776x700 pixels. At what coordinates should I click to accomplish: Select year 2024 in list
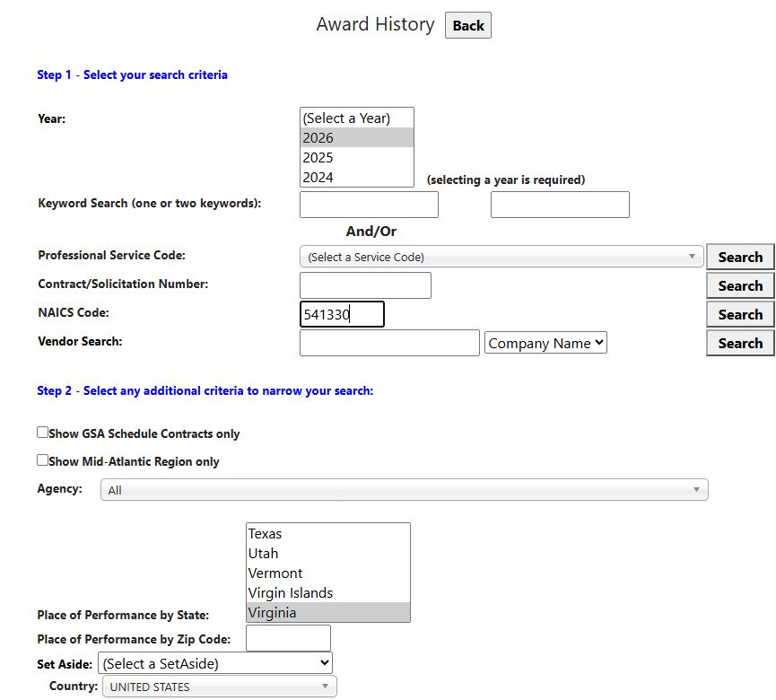point(356,177)
